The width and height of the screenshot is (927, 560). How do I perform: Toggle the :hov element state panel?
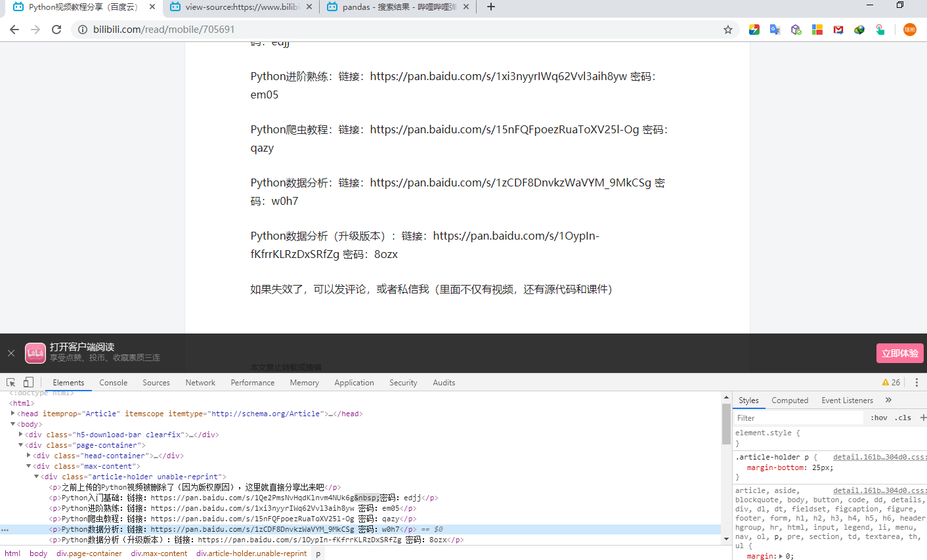(x=879, y=418)
